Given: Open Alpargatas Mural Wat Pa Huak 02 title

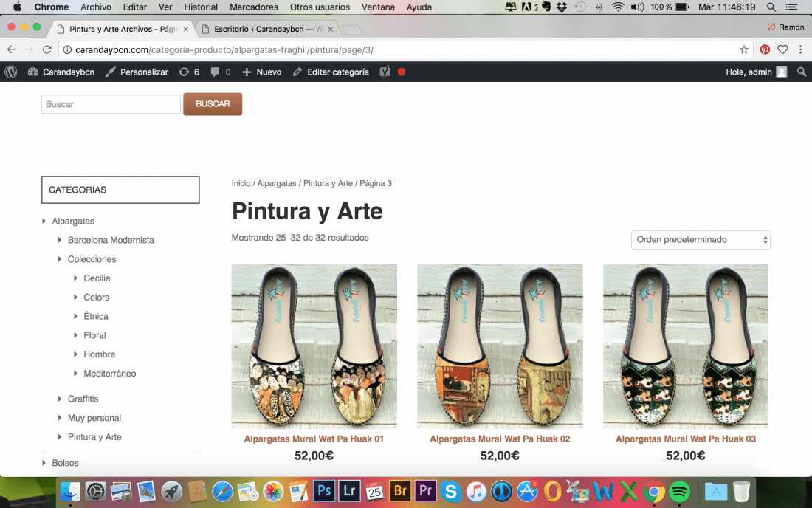Looking at the screenshot, I should 500,439.
